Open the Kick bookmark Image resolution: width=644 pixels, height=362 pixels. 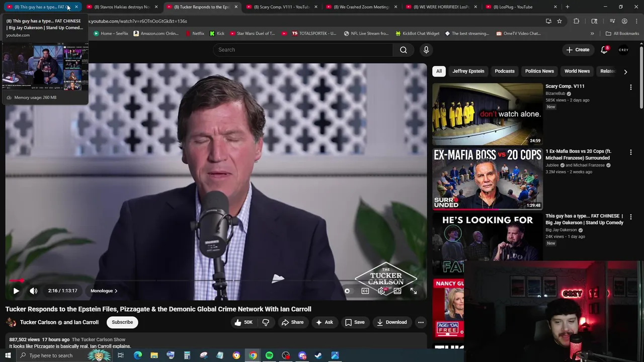coord(216,34)
